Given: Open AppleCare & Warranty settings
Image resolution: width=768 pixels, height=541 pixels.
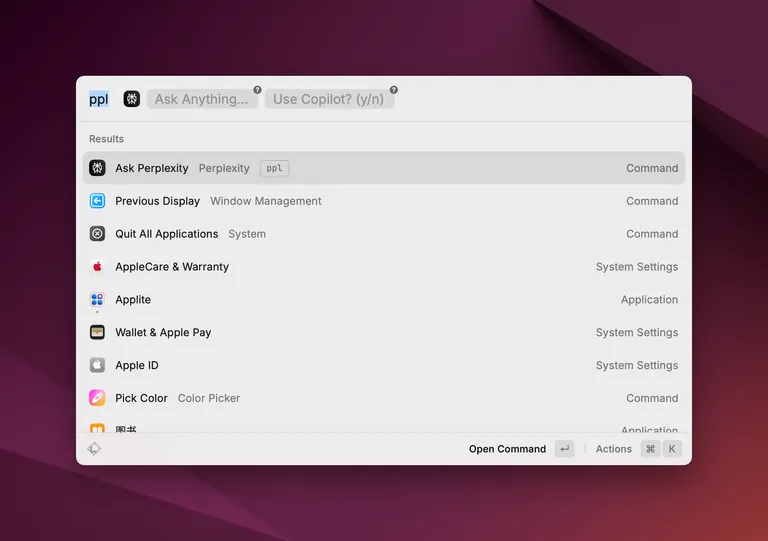Looking at the screenshot, I should tap(384, 266).
